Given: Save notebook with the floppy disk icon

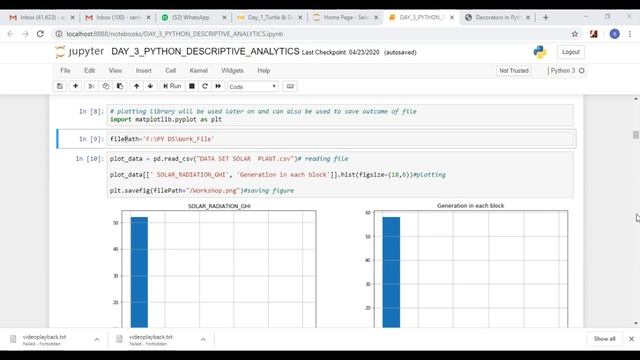Looking at the screenshot, I should (x=60, y=86).
